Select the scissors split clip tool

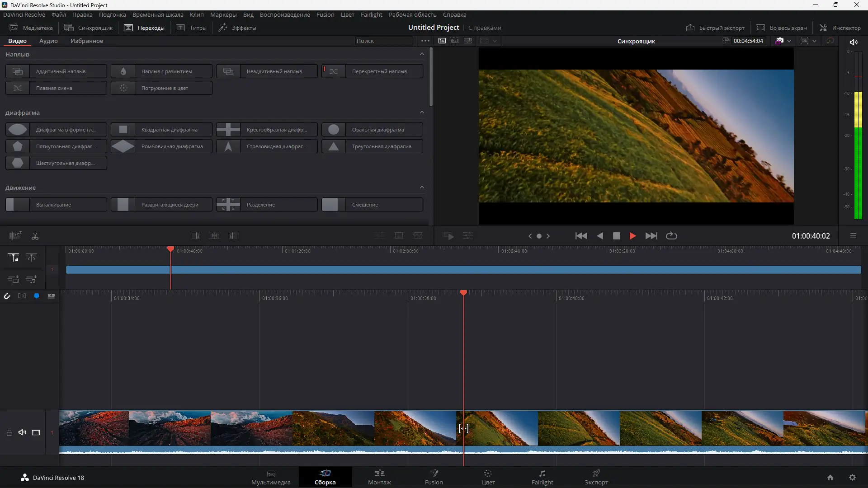(35, 236)
